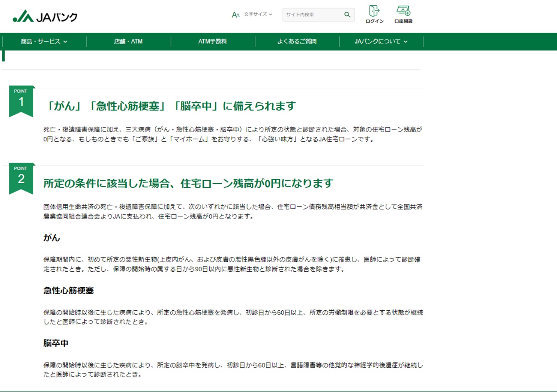This screenshot has height=392, width=557.
Task: Open the 店舗・ATM menu item
Action: [128, 42]
